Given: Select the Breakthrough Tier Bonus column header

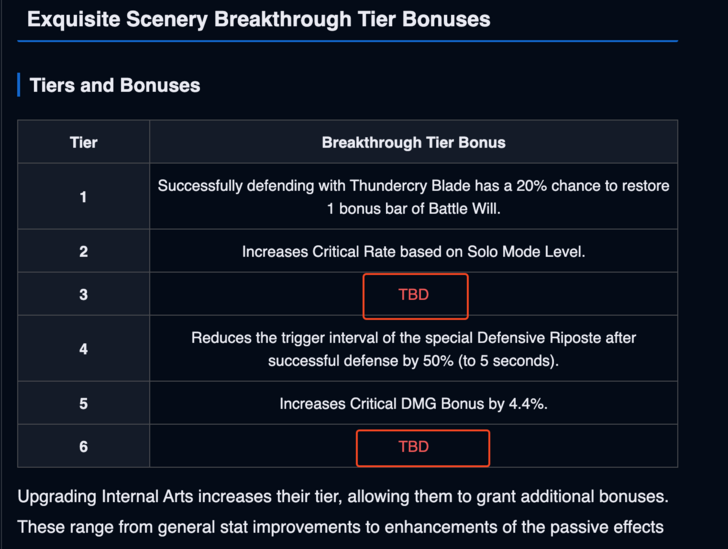Looking at the screenshot, I should [x=413, y=142].
